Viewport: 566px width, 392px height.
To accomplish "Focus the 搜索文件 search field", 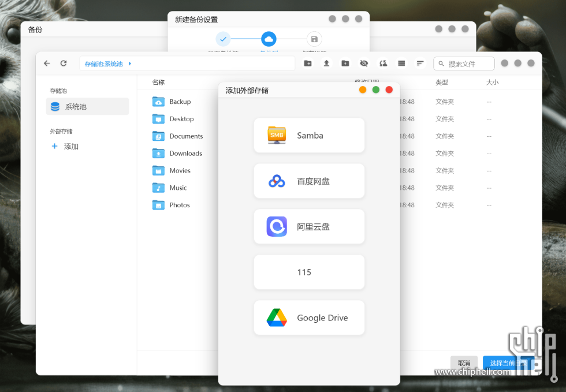I will coord(464,64).
